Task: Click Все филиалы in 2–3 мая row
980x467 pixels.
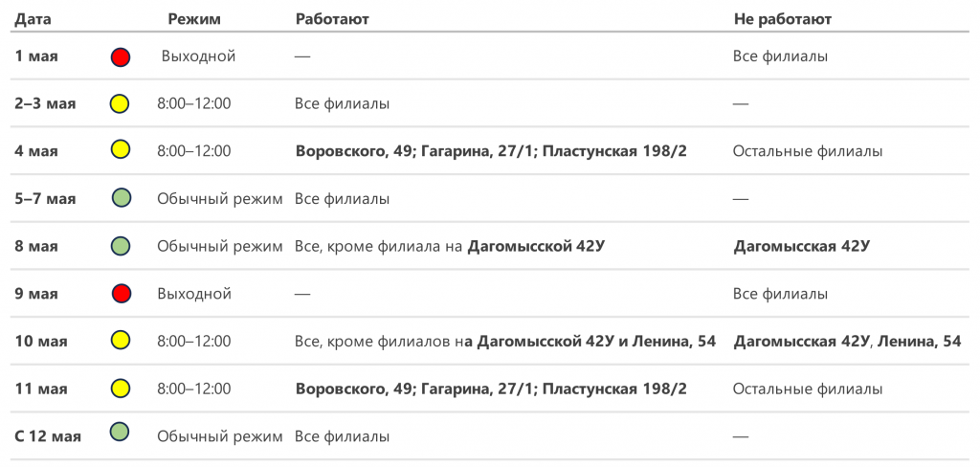Action: [342, 103]
